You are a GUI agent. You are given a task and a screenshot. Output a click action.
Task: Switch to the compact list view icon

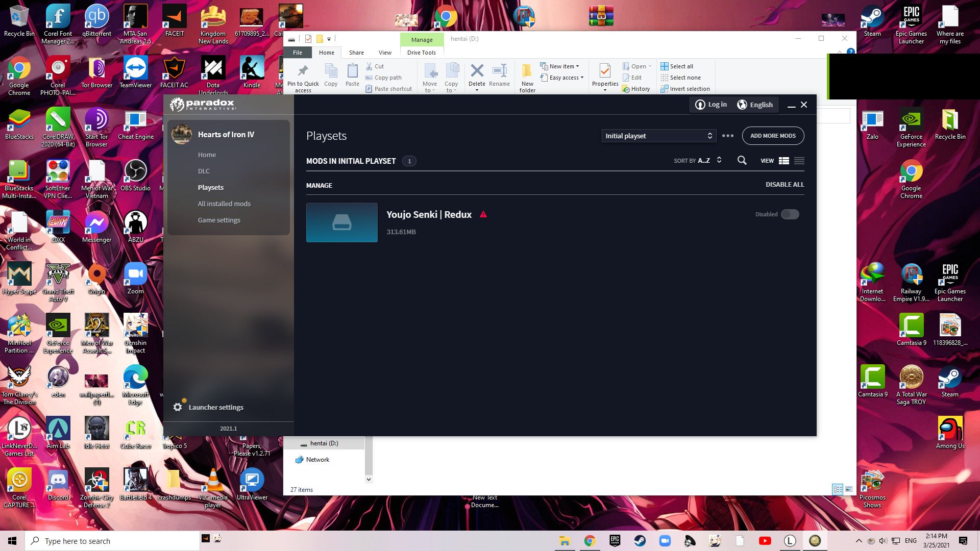tap(799, 161)
